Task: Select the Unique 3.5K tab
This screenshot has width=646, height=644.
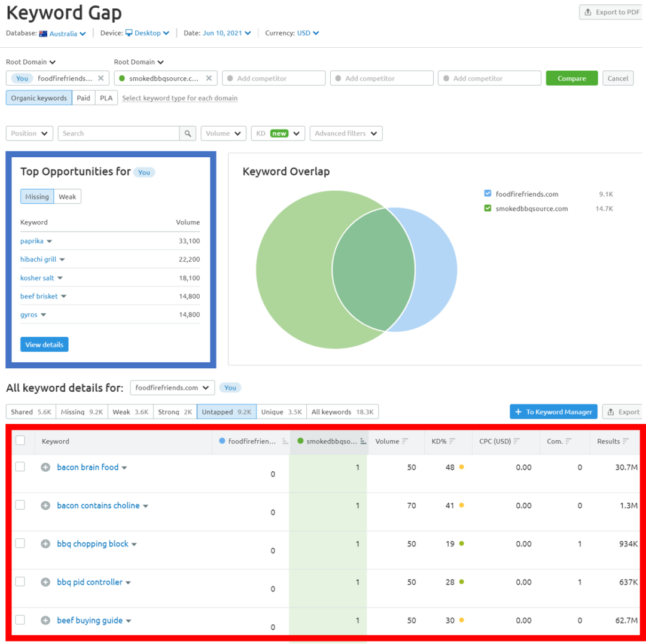Action: 281,412
